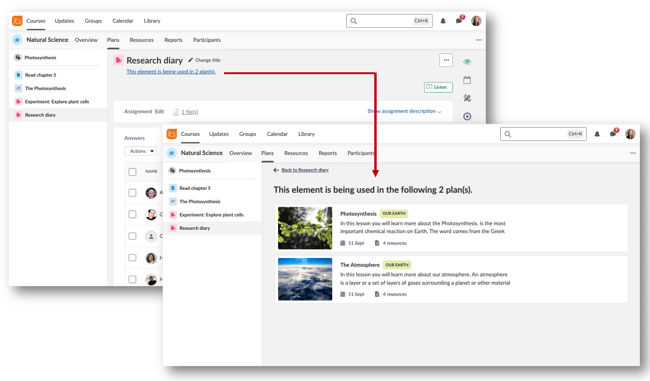Open user profile avatar in back window
The height and width of the screenshot is (381, 650).
(x=476, y=21)
